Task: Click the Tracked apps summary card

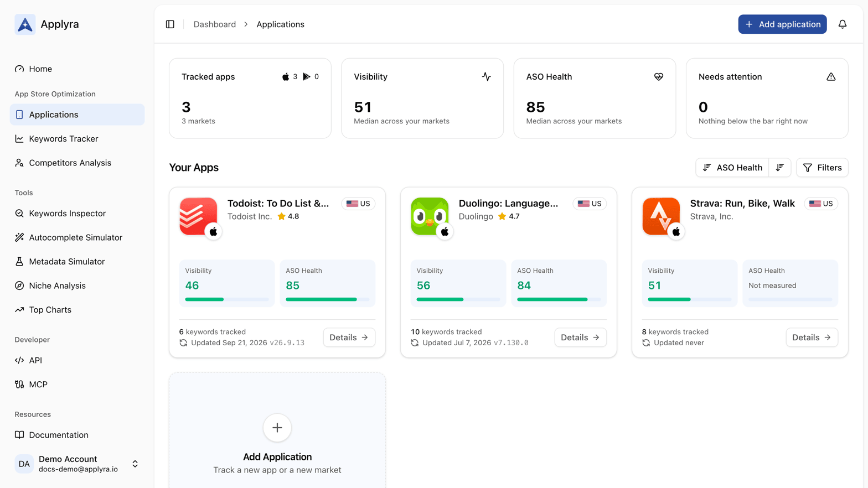Action: (x=250, y=98)
